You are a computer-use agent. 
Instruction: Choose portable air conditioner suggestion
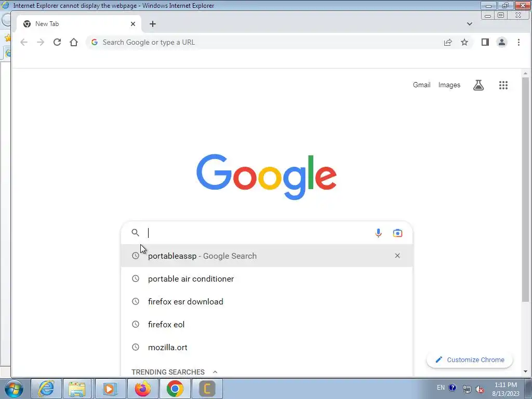(267, 278)
